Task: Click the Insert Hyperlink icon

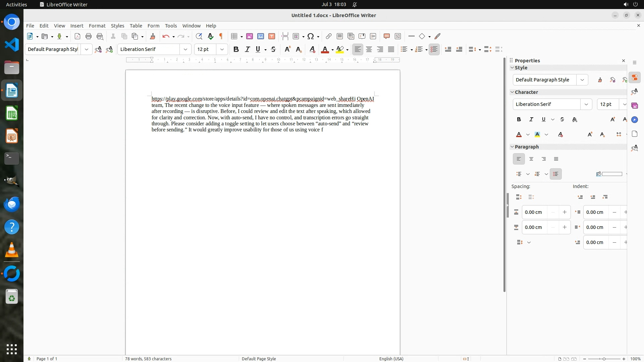Action: pyautogui.click(x=329, y=36)
